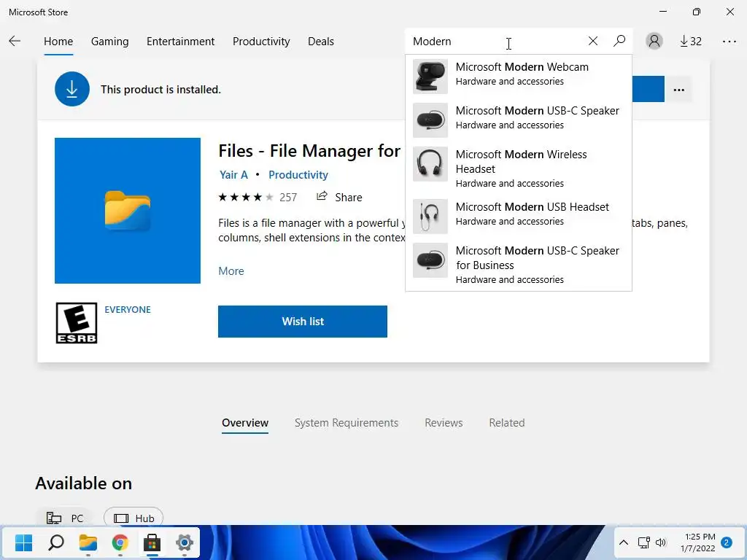Clear the search box text
The width and height of the screenshot is (747, 560).
[x=592, y=41]
